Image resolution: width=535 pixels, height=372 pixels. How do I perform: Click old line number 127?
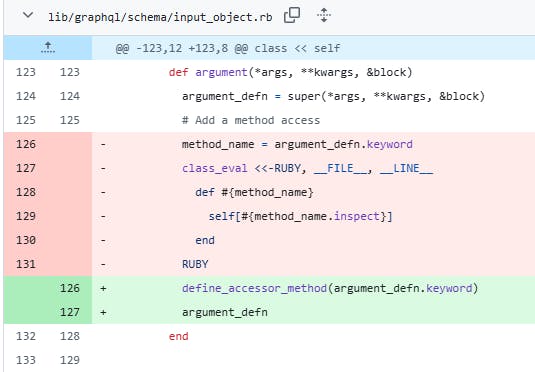click(26, 168)
